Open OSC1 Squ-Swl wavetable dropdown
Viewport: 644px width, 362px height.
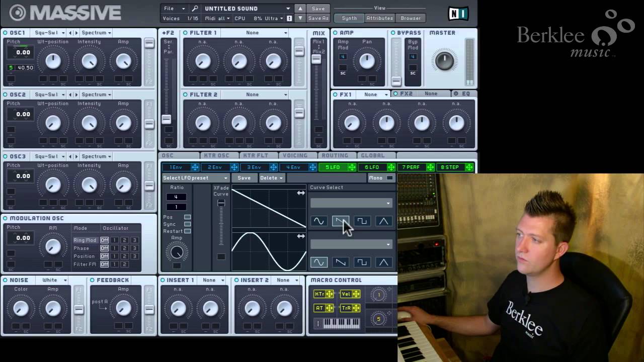click(x=48, y=33)
